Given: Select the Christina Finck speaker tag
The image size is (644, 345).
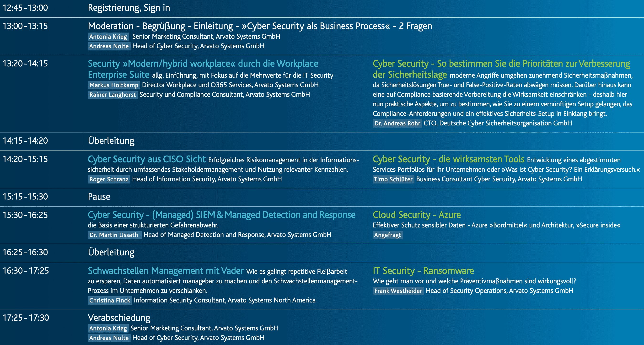Looking at the screenshot, I should pyautogui.click(x=110, y=300).
